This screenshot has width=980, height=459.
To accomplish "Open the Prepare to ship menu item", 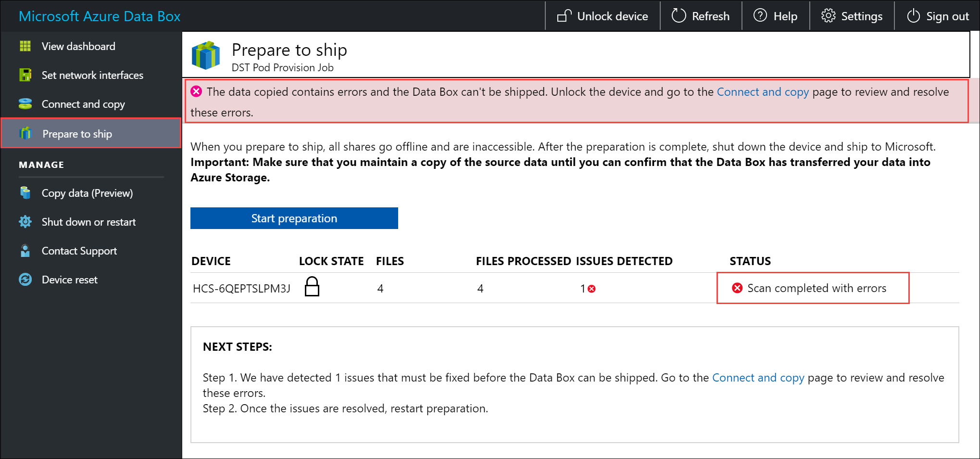I will pyautogui.click(x=77, y=134).
